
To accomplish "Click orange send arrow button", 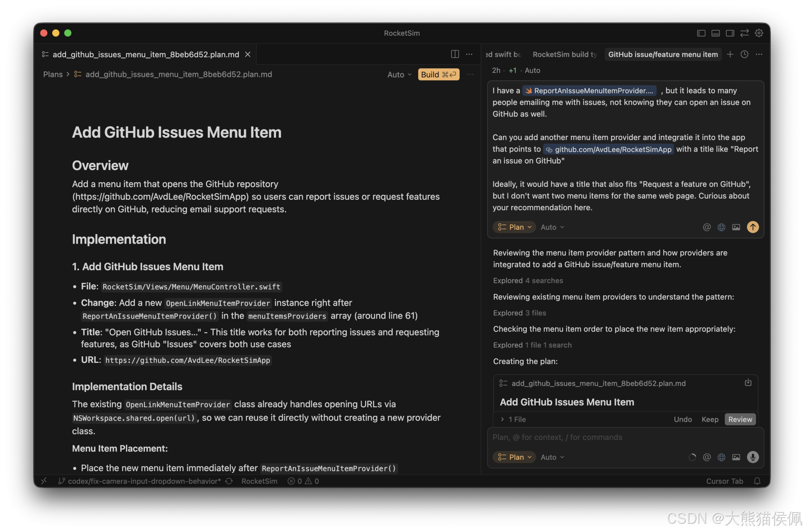I will (x=753, y=227).
